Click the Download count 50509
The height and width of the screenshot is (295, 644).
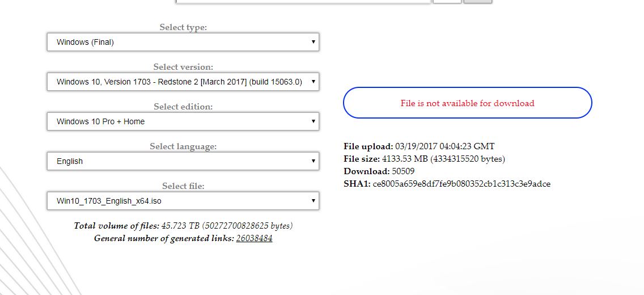point(403,171)
